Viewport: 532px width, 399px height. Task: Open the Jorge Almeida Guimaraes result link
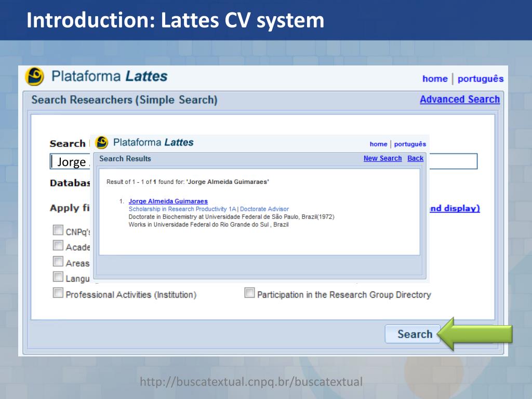pyautogui.click(x=168, y=201)
